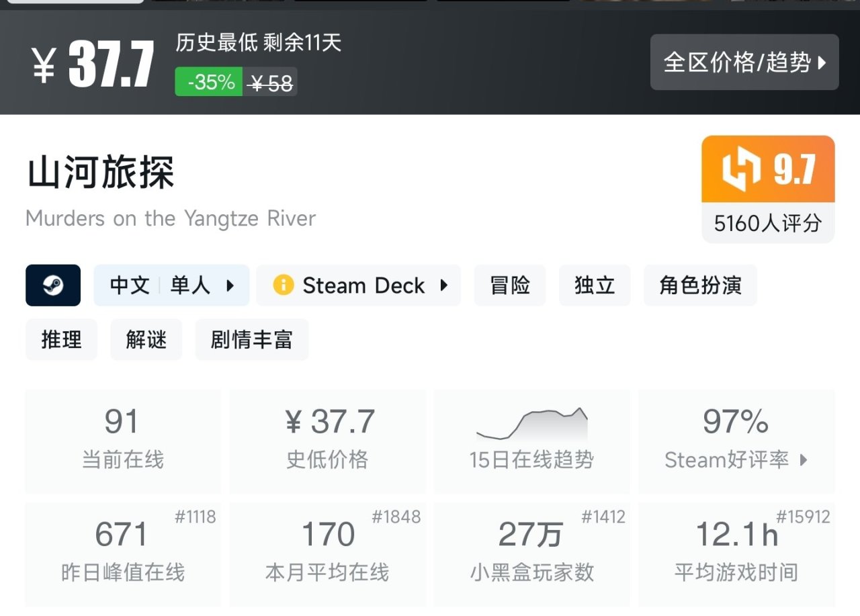Select the 独立 genre tag
This screenshot has height=616, width=860.
tap(595, 285)
